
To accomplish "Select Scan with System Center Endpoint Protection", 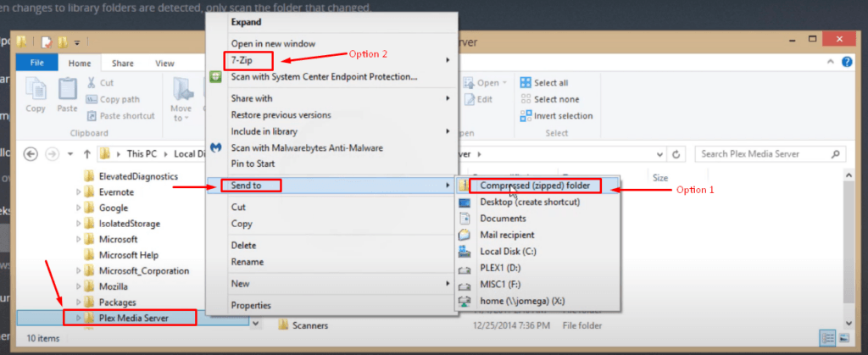I will [x=331, y=77].
